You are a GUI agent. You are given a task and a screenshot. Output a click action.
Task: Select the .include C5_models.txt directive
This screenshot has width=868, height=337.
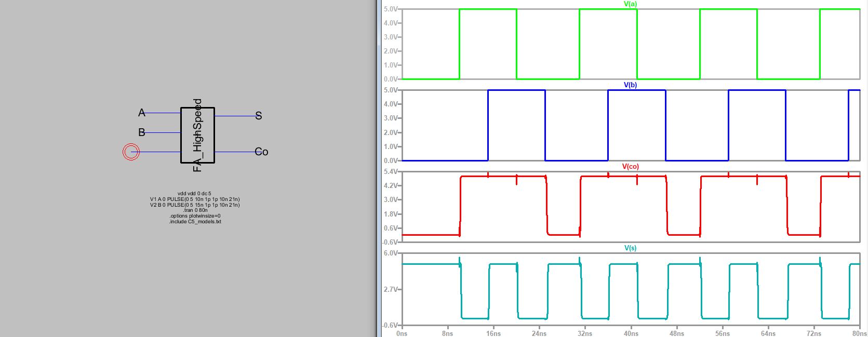(195, 222)
